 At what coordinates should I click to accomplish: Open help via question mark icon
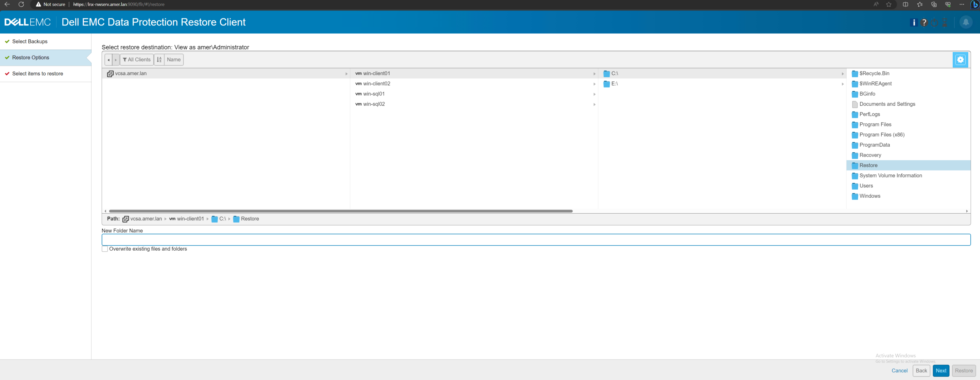924,22
